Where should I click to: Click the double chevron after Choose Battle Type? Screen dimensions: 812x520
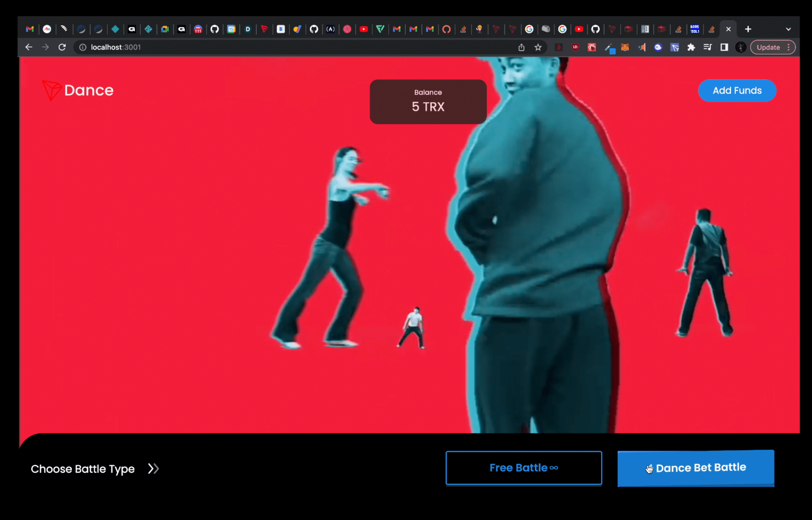(153, 469)
